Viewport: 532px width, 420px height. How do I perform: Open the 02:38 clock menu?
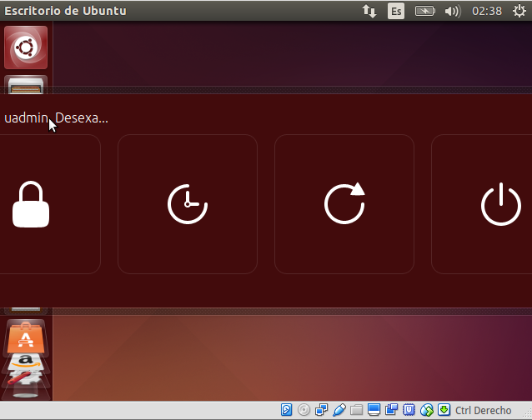(487, 11)
